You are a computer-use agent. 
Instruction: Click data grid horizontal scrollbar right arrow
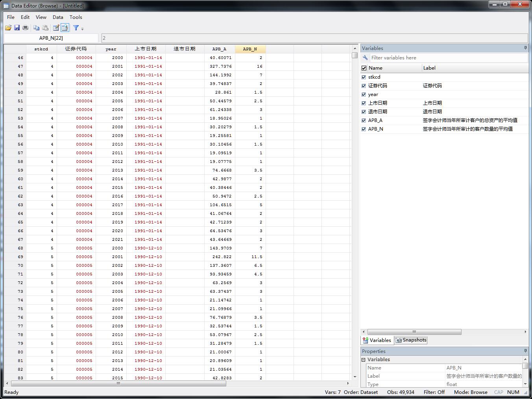point(348,383)
